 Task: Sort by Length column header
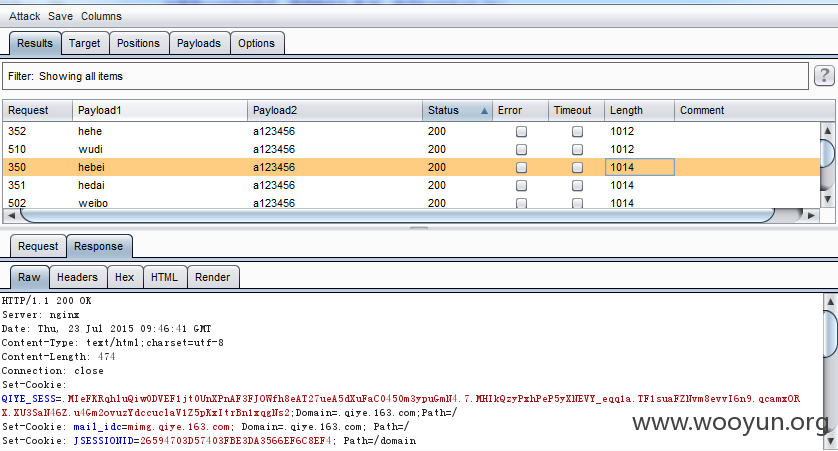[639, 110]
